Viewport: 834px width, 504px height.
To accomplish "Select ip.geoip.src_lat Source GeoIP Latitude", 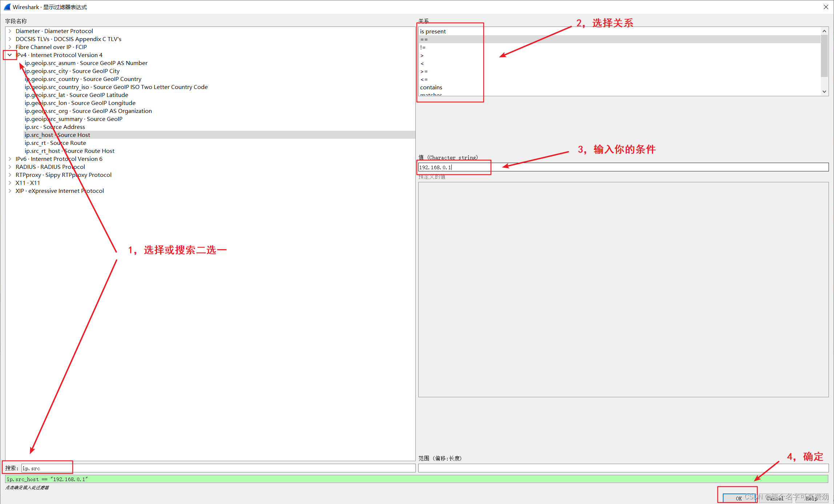I will [219, 95].
